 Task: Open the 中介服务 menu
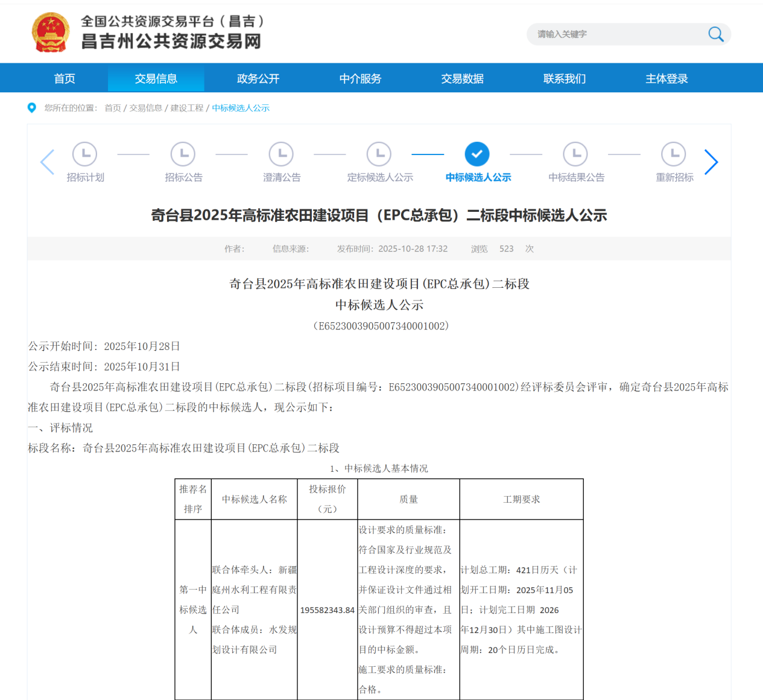click(x=360, y=78)
